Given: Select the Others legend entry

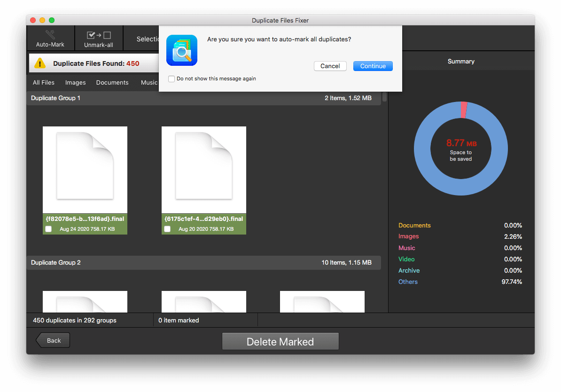Looking at the screenshot, I should click(x=408, y=282).
